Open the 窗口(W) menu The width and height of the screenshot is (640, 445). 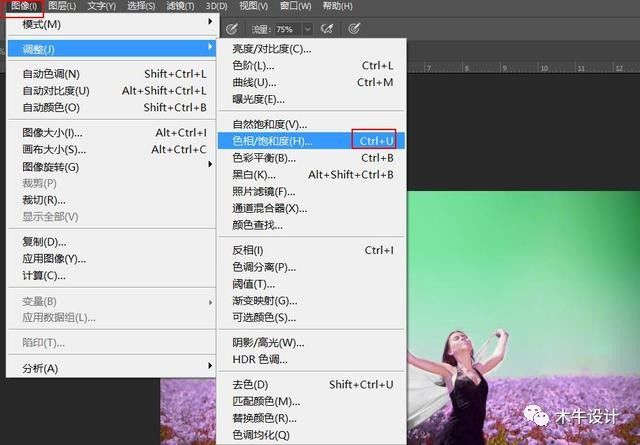296,6
